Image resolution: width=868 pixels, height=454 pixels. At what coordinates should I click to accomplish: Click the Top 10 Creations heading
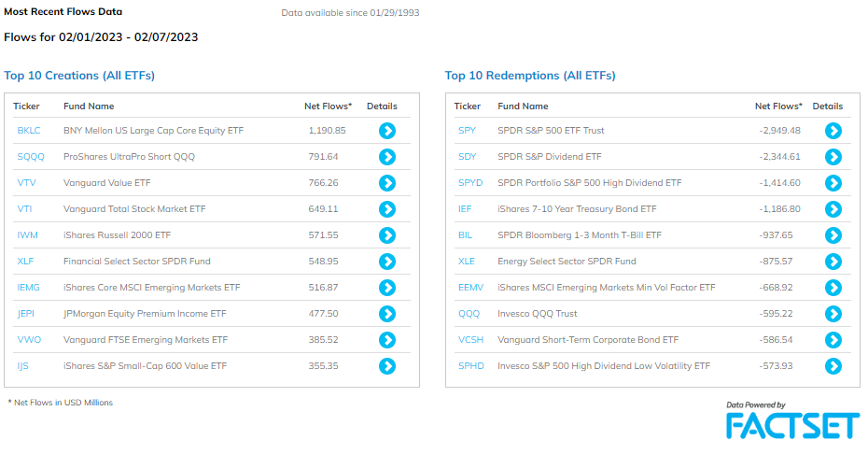pos(79,76)
